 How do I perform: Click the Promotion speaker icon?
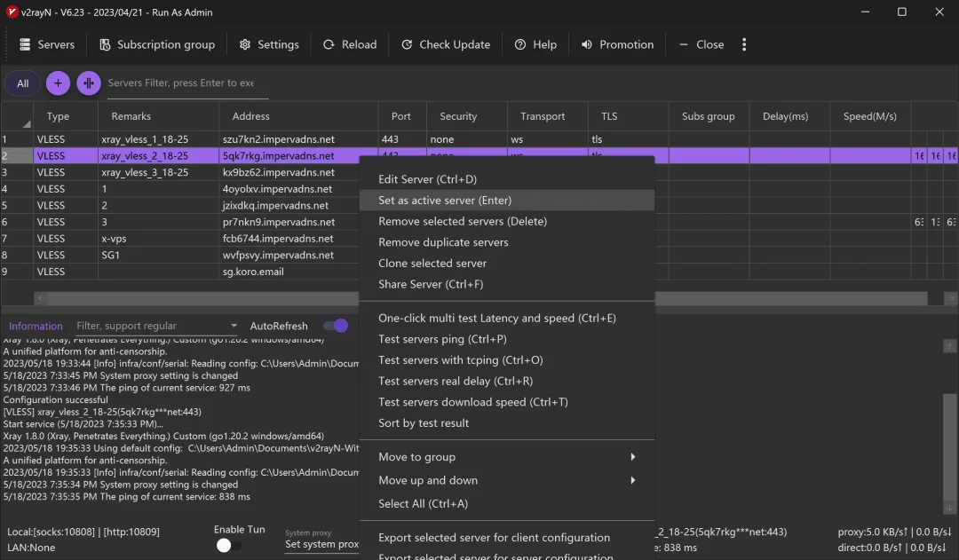coord(587,44)
